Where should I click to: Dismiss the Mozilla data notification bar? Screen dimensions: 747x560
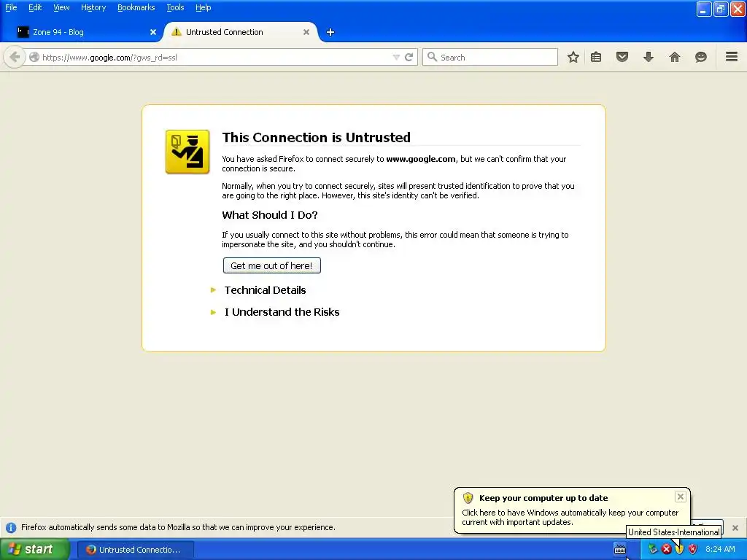735,528
